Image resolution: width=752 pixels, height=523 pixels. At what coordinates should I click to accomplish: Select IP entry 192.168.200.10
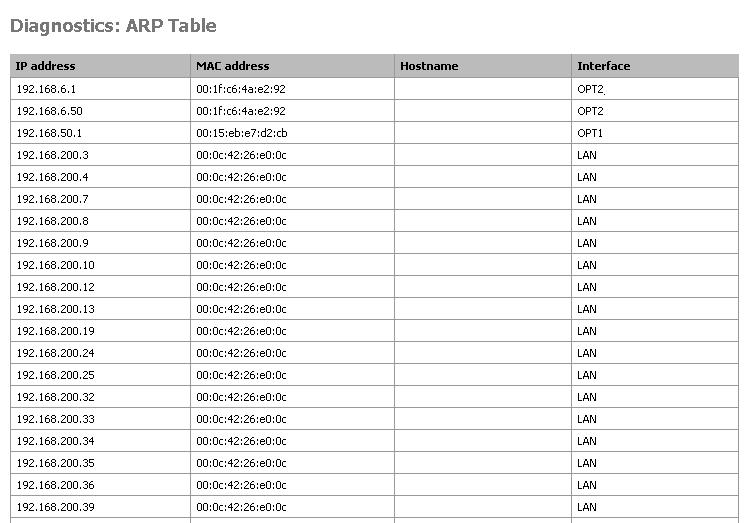coord(56,265)
